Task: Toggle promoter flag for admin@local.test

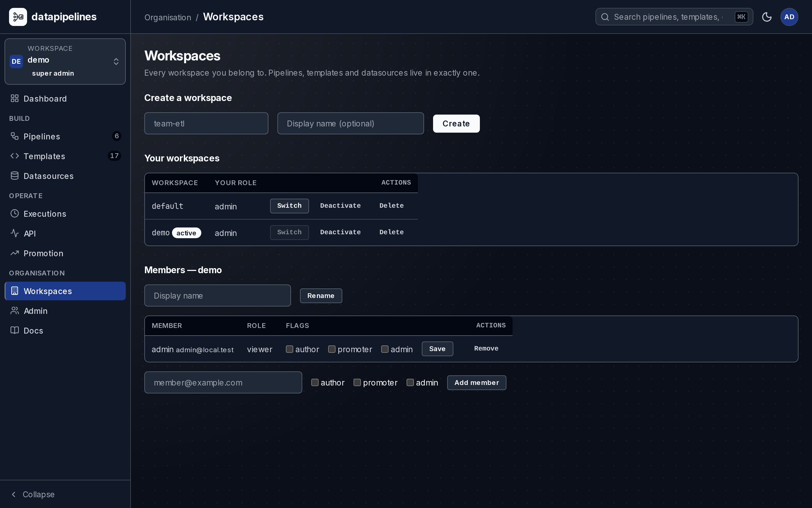Action: point(332,349)
